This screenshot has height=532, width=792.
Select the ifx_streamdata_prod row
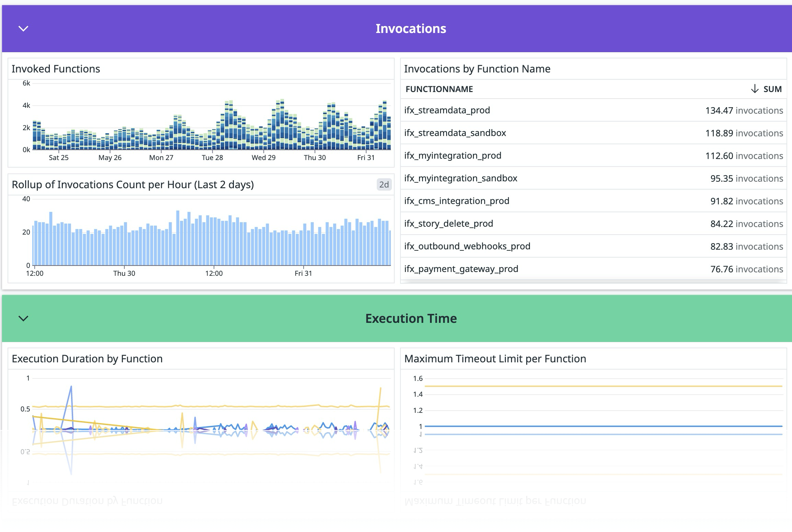pos(593,110)
